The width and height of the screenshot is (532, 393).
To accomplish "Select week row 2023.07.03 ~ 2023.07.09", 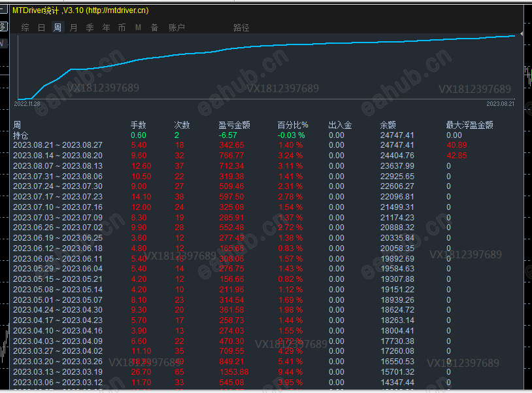I will (x=58, y=218).
